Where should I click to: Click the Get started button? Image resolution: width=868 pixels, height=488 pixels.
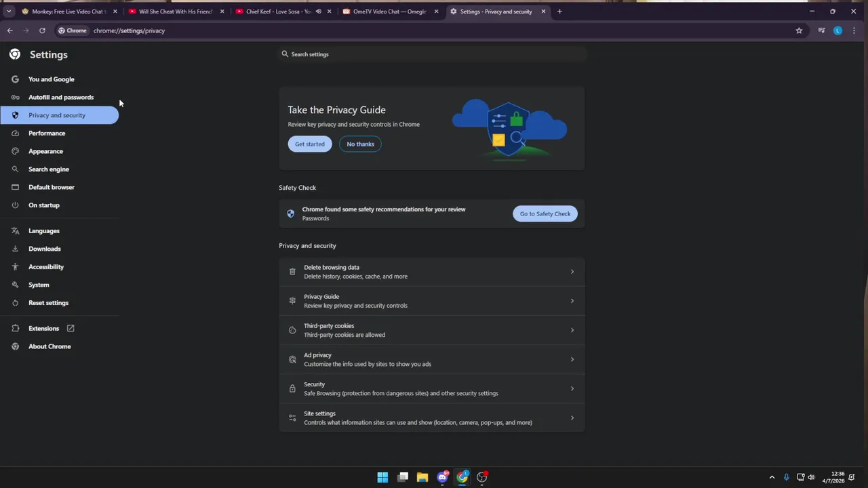pyautogui.click(x=310, y=144)
